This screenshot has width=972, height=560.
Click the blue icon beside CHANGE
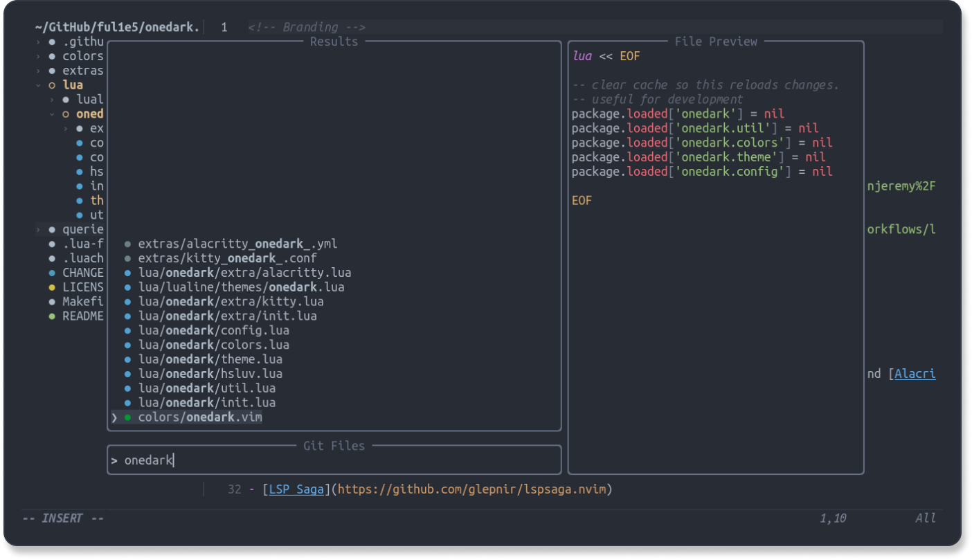[x=52, y=273]
